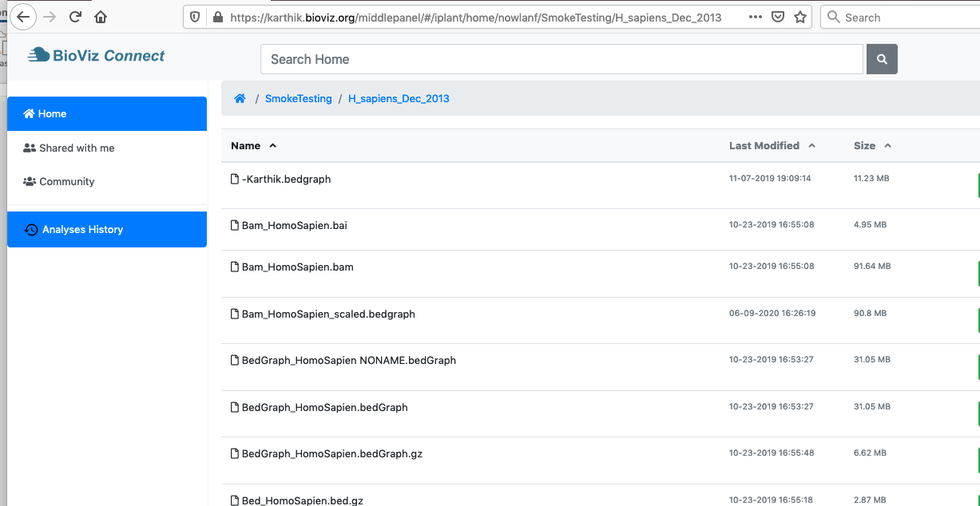The width and height of the screenshot is (980, 506).
Task: Click the BioViz Connect logo
Action: point(97,56)
